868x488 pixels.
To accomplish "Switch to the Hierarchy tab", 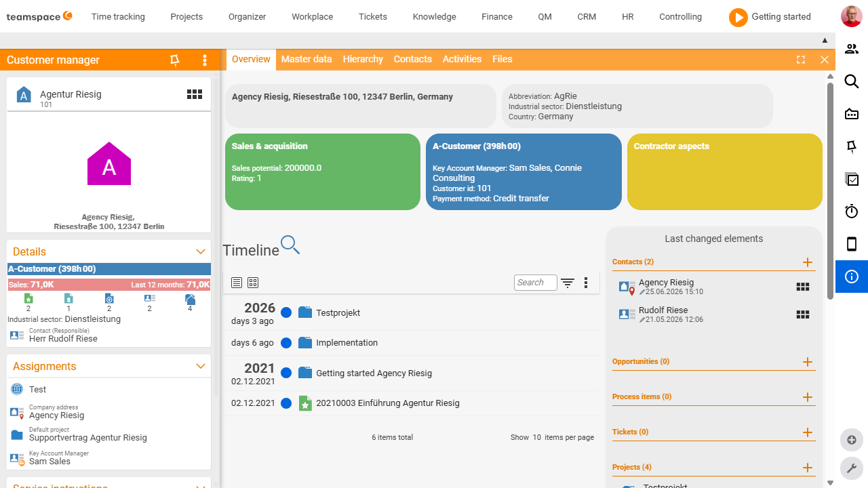I will (363, 60).
